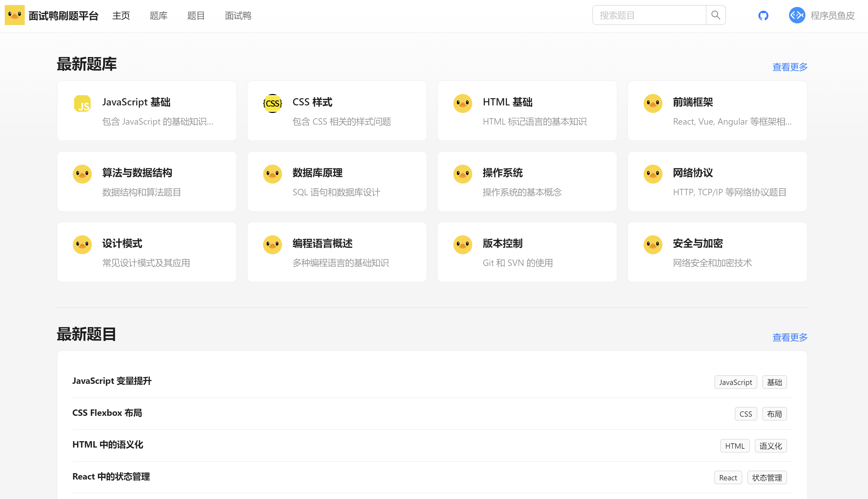Open the user avatar for 程序员鱼皮
Image resolution: width=868 pixels, height=499 pixels.
(x=797, y=15)
